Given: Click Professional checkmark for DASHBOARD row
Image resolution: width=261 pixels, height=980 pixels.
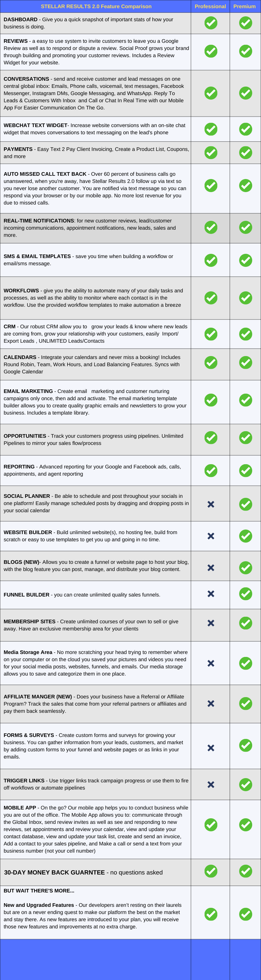Looking at the screenshot, I should coord(211,23).
